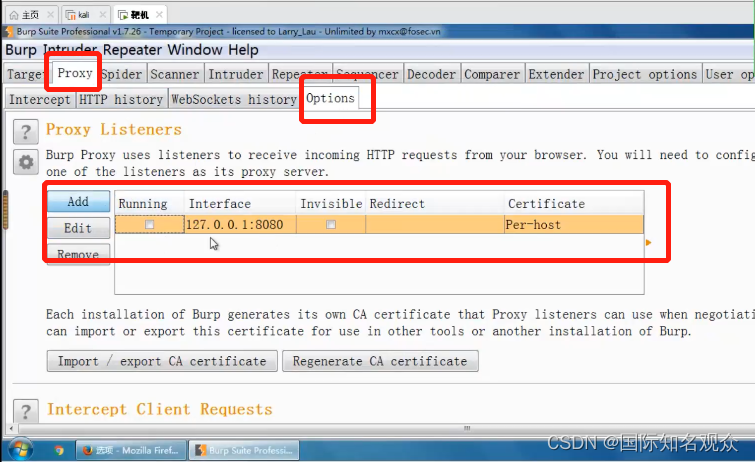Screen dimensions: 755x462
Task: Open the Help menu
Action: [x=243, y=50]
